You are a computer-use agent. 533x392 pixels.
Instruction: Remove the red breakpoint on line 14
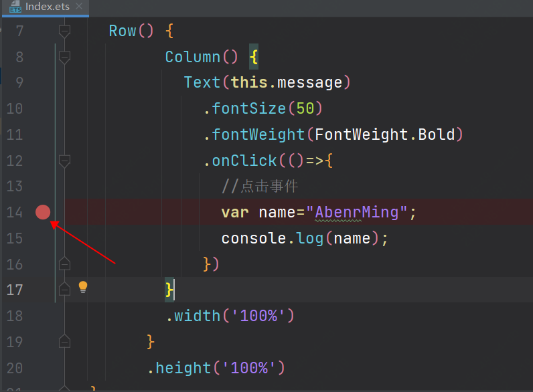coord(43,212)
